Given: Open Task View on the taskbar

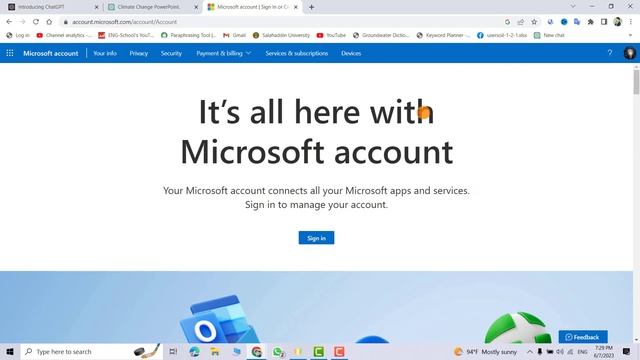Looking at the screenshot, I should coord(173,351).
